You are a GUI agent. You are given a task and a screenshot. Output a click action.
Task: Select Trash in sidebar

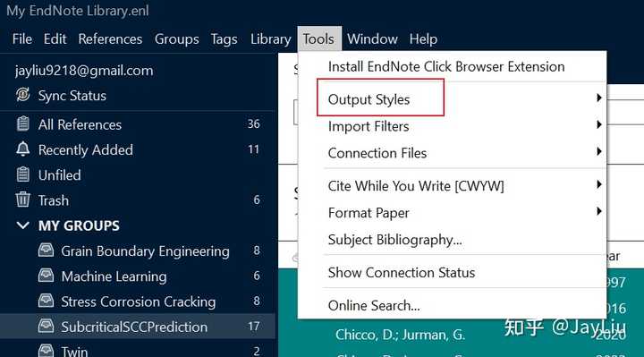138,200
